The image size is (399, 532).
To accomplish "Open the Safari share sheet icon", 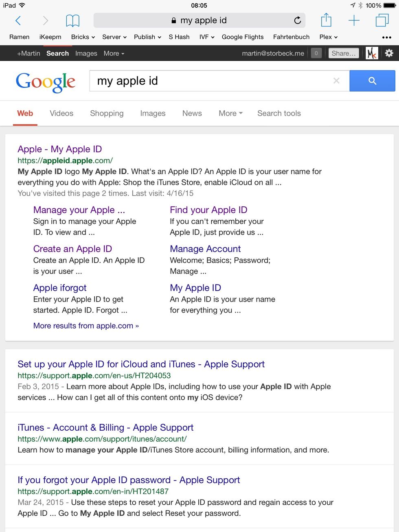I will (326, 20).
